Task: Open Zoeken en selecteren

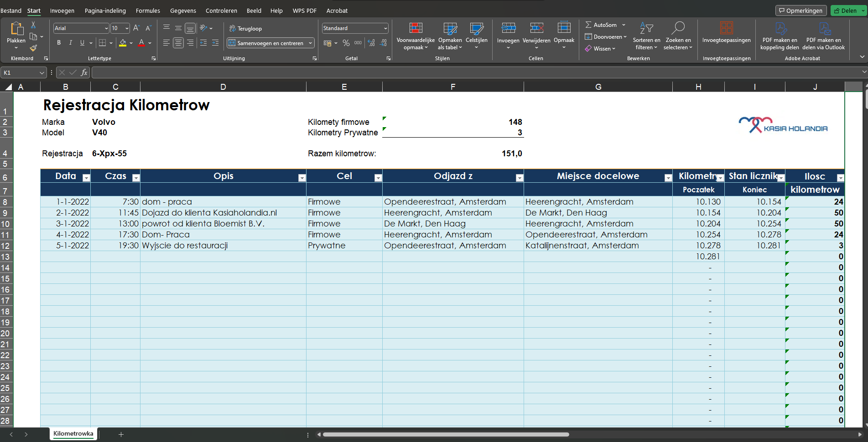Action: pos(678,36)
